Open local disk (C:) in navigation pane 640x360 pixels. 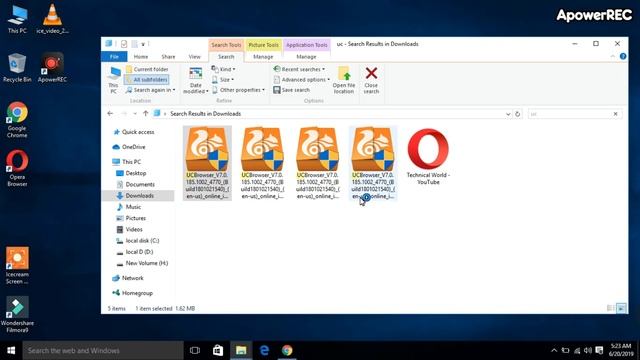[x=138, y=241]
